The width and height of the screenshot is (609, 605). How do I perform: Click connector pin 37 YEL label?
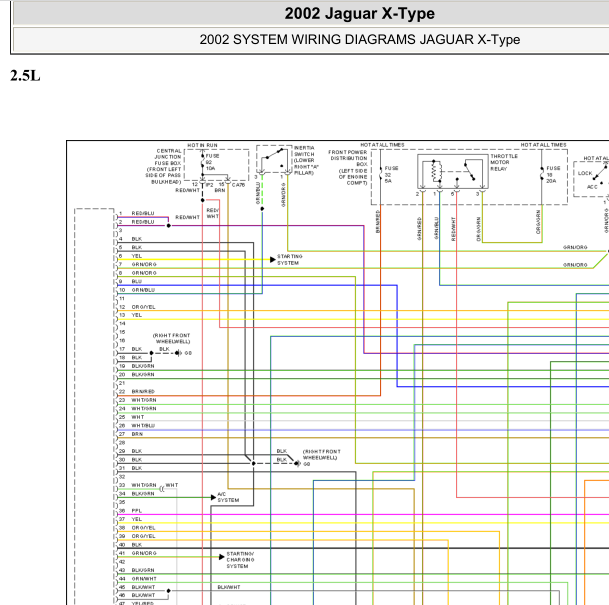pyautogui.click(x=137, y=519)
